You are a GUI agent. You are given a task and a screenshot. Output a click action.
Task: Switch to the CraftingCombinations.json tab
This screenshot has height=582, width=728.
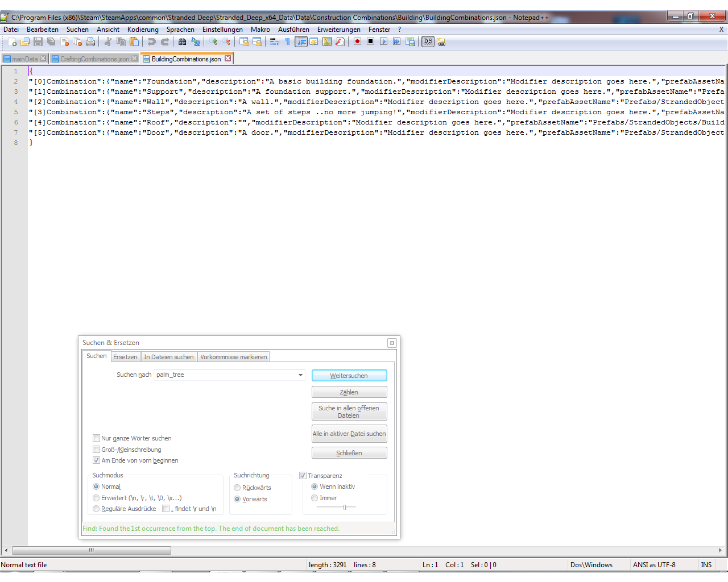pos(94,59)
